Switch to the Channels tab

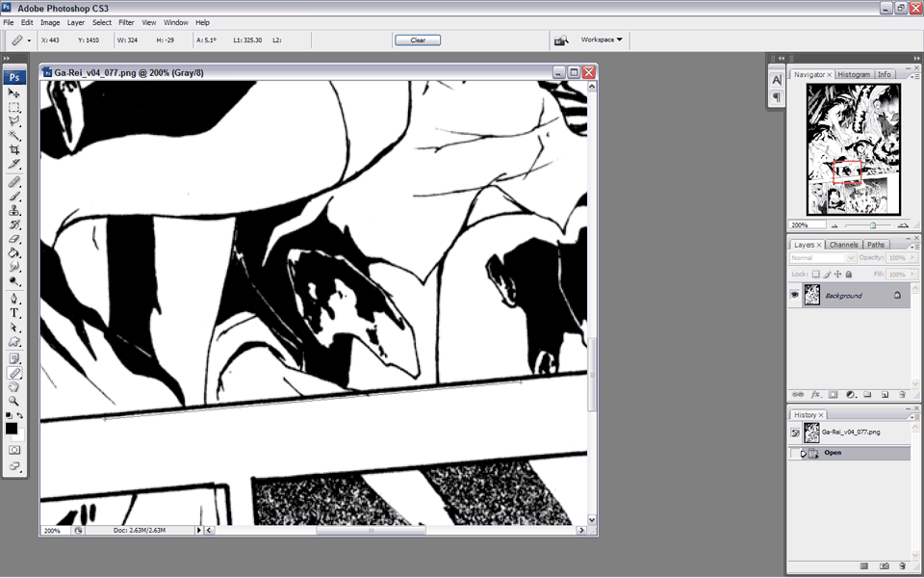click(x=843, y=245)
